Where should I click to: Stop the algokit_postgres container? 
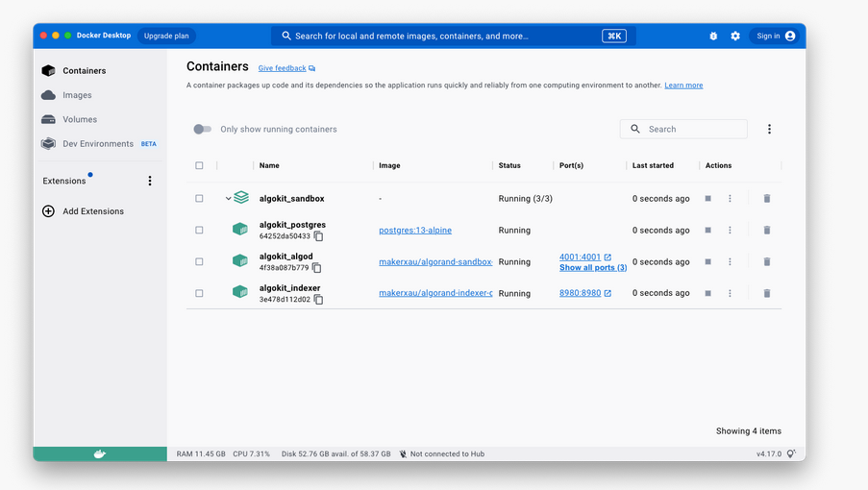(x=708, y=230)
